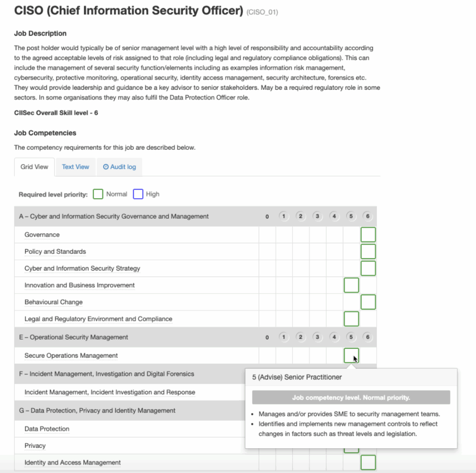Click level 6 box for Governance
This screenshot has width=476, height=473.
point(368,235)
